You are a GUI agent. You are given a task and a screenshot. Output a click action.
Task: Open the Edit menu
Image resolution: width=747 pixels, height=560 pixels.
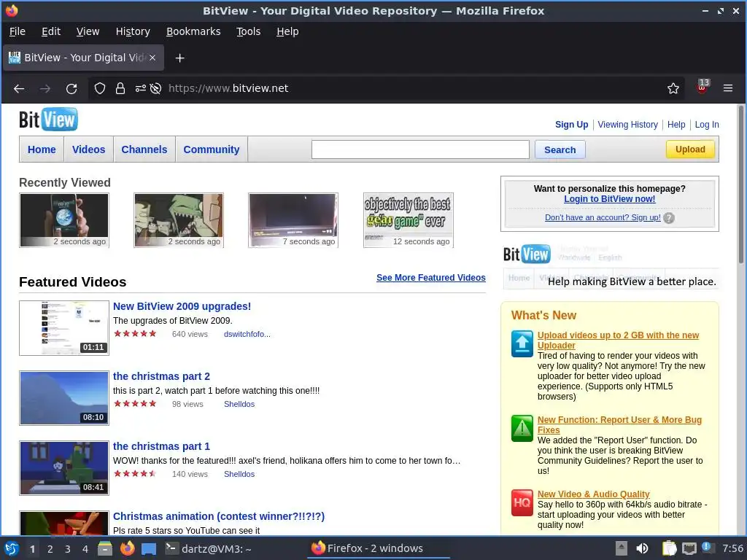pos(51,31)
